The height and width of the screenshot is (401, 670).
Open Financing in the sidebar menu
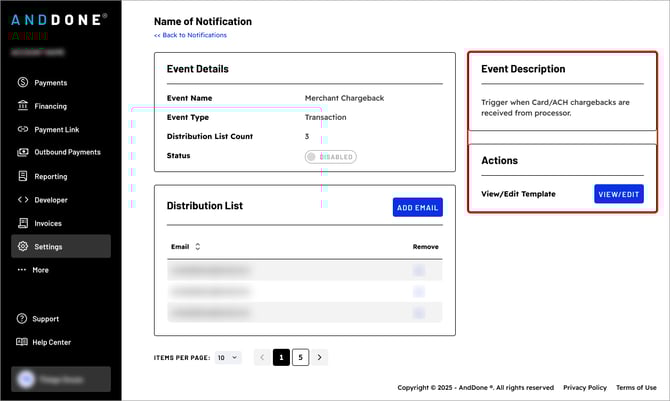50,106
